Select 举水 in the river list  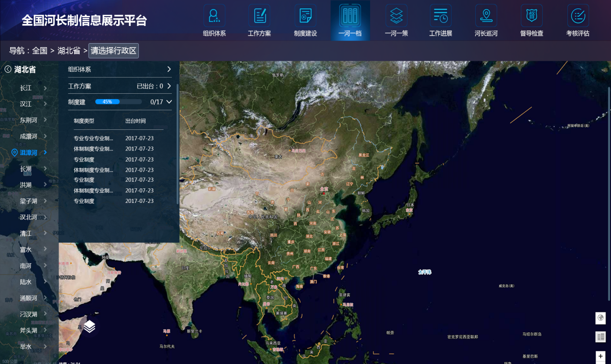point(26,346)
